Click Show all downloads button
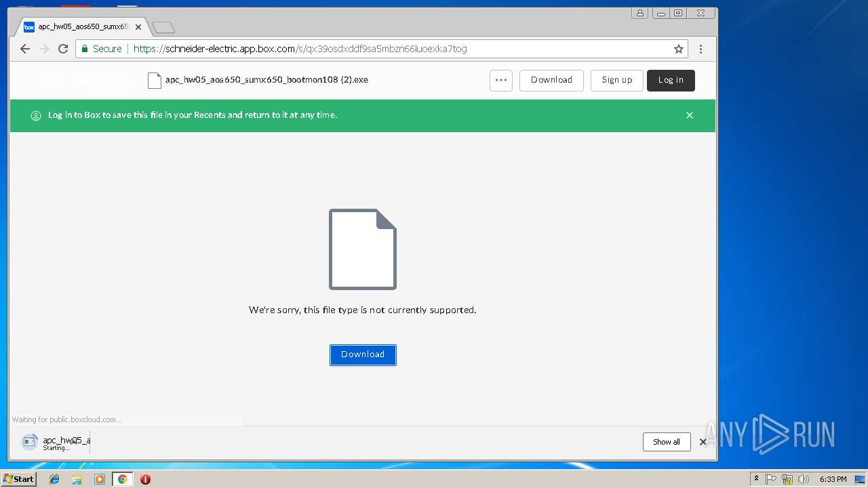This screenshot has width=868, height=488. click(667, 442)
